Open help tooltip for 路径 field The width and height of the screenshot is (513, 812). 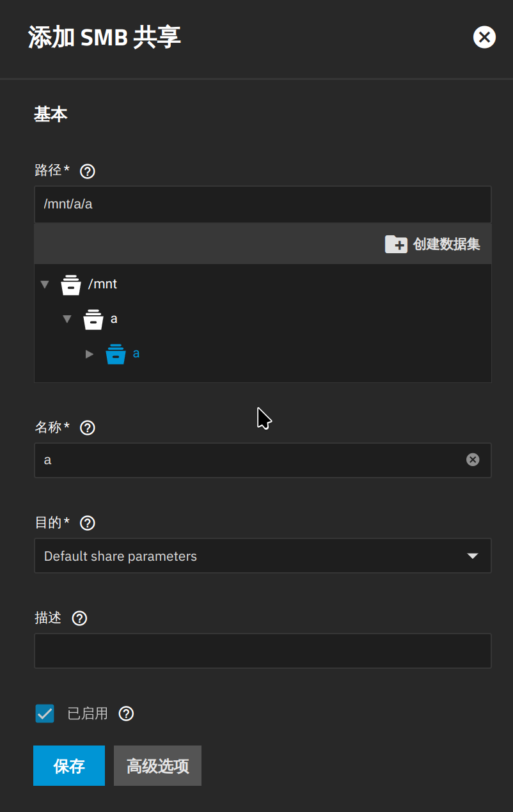pos(88,171)
